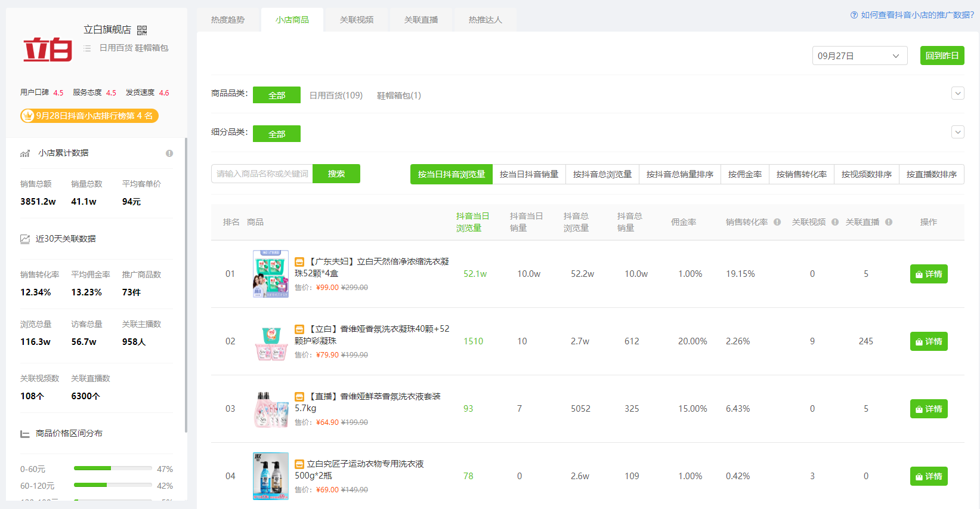
Task: Open thumbnail of 香维娅香氛洗衣凝珠 product
Action: coord(271,343)
